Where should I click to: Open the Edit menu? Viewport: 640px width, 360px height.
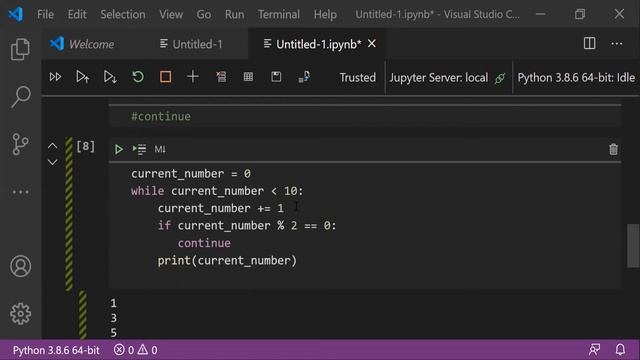pyautogui.click(x=77, y=14)
